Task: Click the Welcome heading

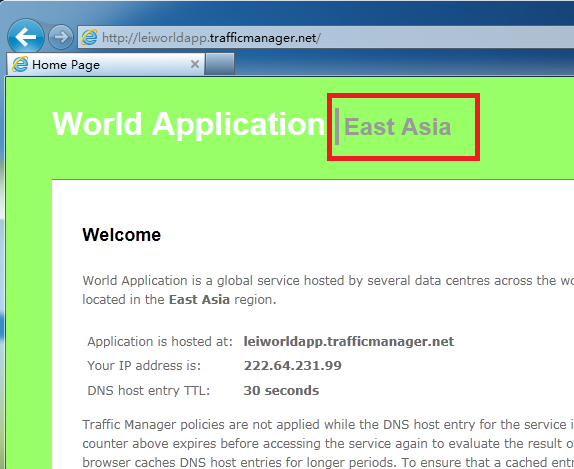Action: (122, 235)
